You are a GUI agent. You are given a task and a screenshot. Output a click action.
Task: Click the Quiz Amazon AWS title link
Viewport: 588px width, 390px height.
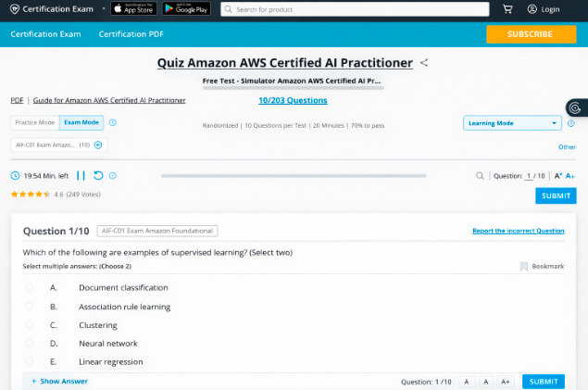point(285,63)
